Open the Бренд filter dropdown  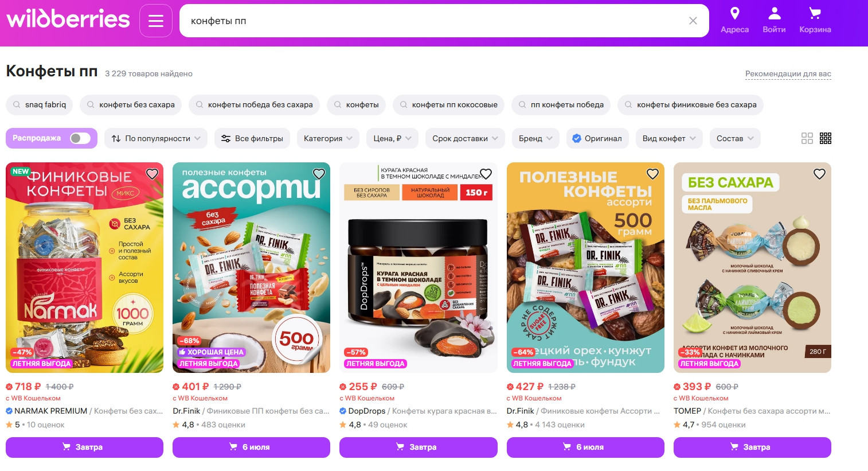[535, 138]
